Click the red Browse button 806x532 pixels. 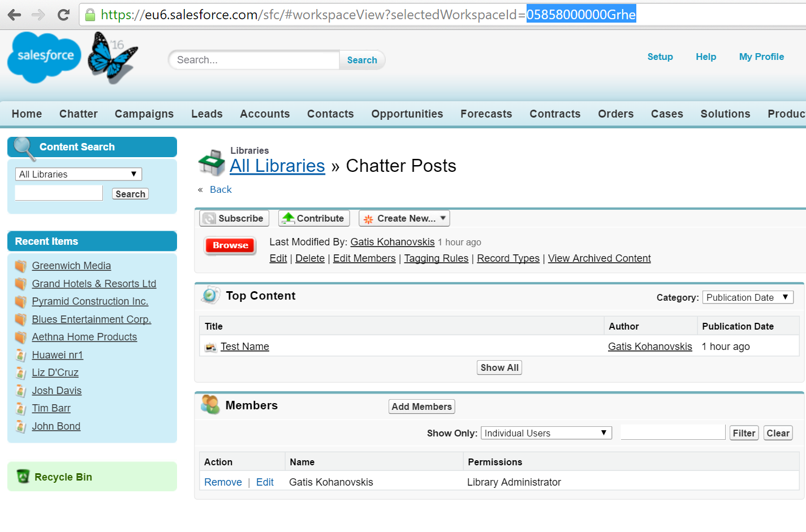(230, 245)
